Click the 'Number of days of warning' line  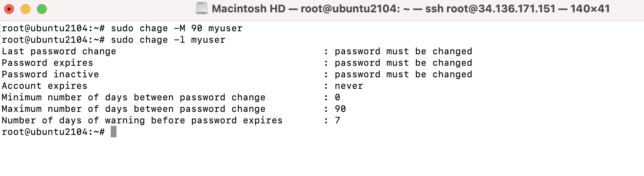(171, 120)
